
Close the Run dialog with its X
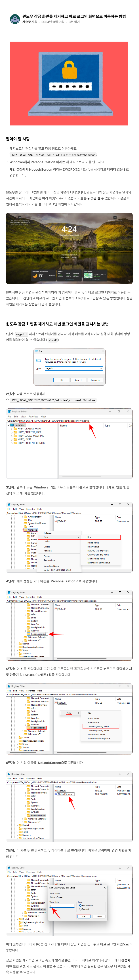tap(102, 351)
